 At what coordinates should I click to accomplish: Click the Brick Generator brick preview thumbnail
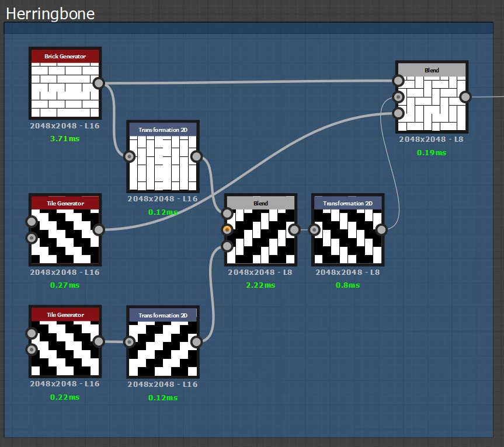coord(65,90)
